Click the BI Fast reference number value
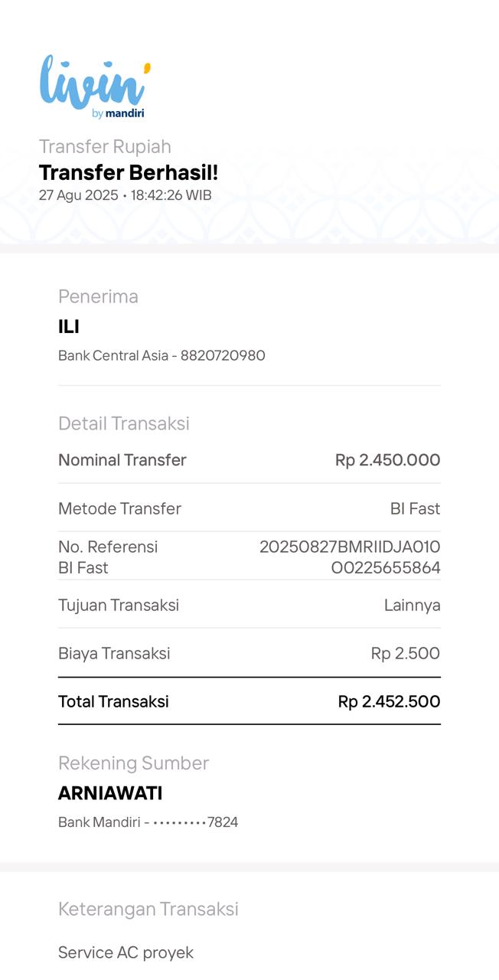The width and height of the screenshot is (499, 980). point(350,557)
